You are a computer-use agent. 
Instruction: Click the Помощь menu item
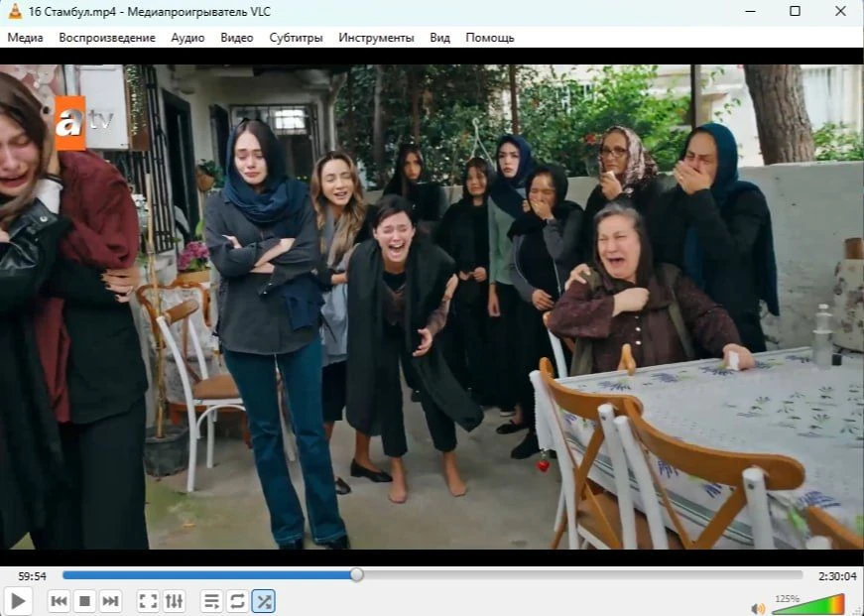click(490, 38)
